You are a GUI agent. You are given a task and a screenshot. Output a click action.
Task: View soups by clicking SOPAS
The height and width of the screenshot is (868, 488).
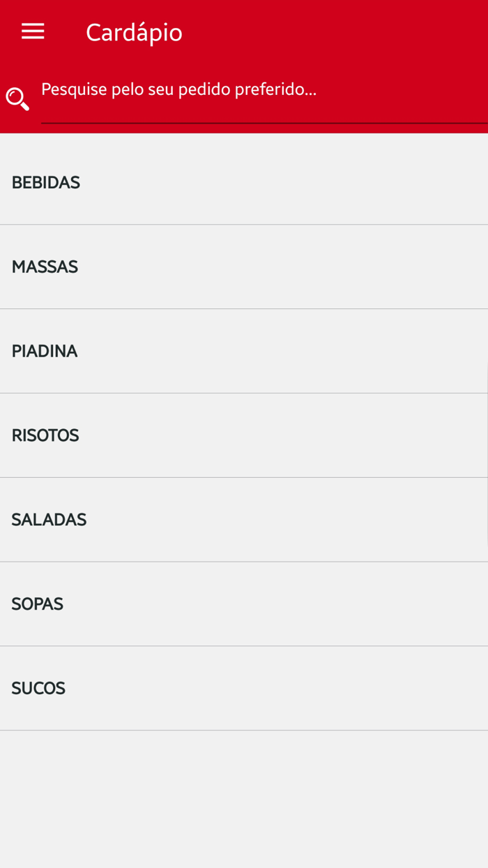[x=38, y=604]
